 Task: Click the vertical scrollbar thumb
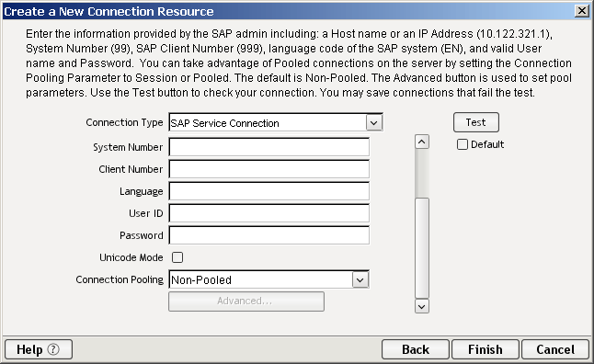point(422,248)
